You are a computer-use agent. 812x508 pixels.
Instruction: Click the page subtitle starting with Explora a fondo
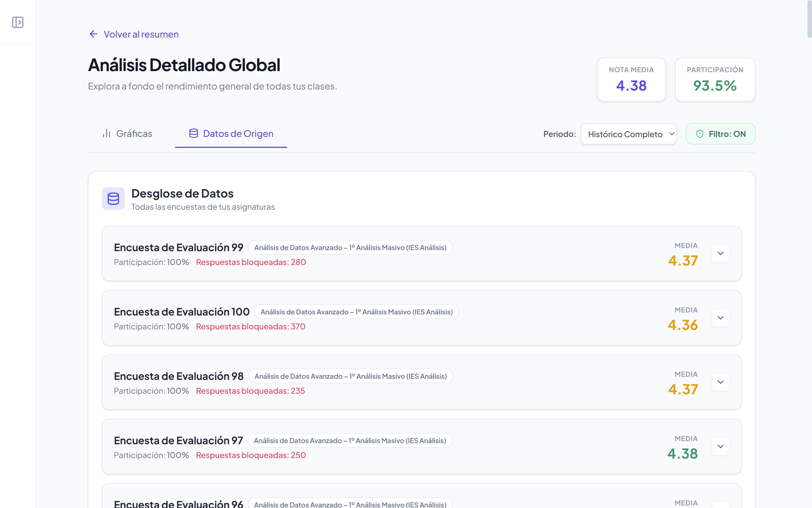tap(212, 86)
